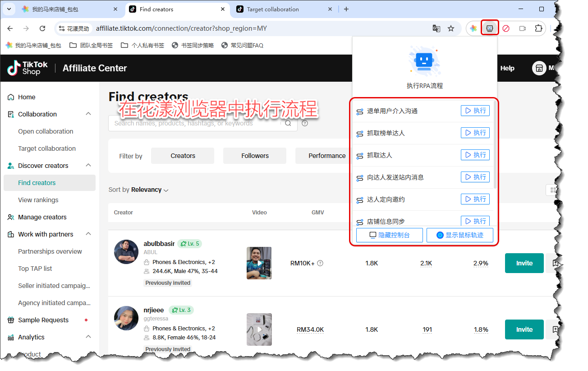Image resolution: width=588 pixels, height=371 pixels.
Task: Run the 退单用户介入沟通 flow
Action: click(475, 111)
